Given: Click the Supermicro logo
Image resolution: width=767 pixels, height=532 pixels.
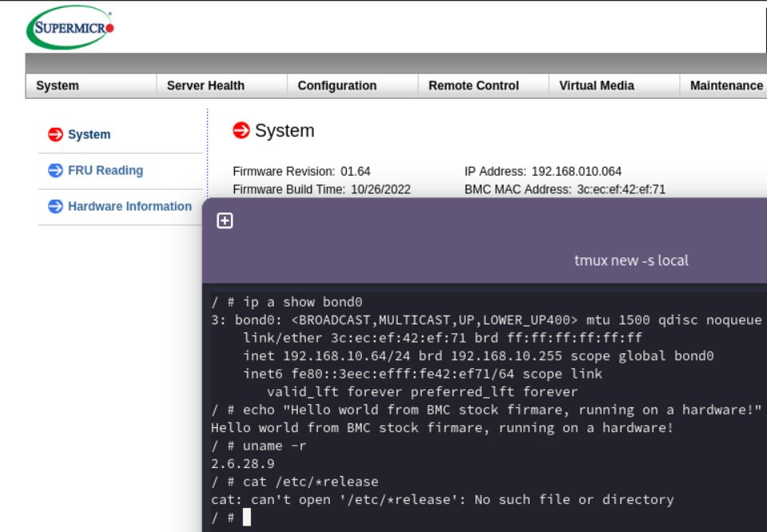Looking at the screenshot, I should 71,28.
